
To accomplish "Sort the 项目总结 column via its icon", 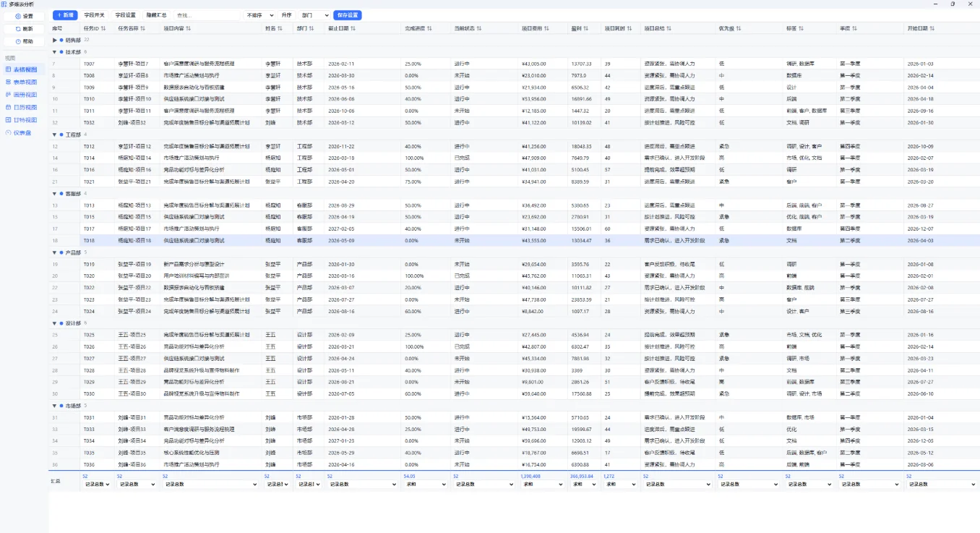I will pos(669,28).
